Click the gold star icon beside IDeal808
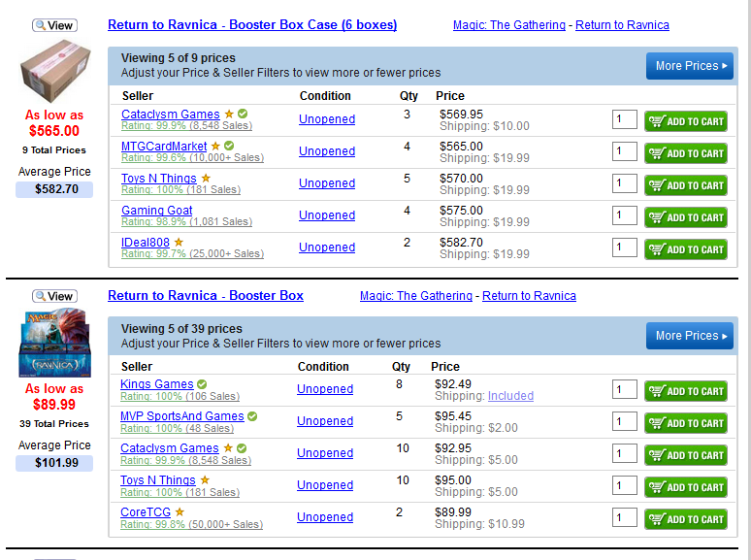The height and width of the screenshot is (560, 751). (x=179, y=242)
